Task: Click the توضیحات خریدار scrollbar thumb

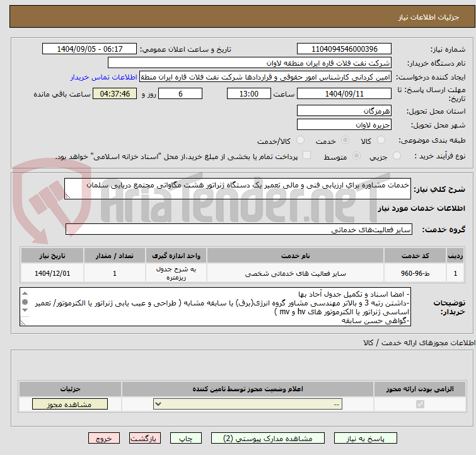Action: (x=25, y=302)
